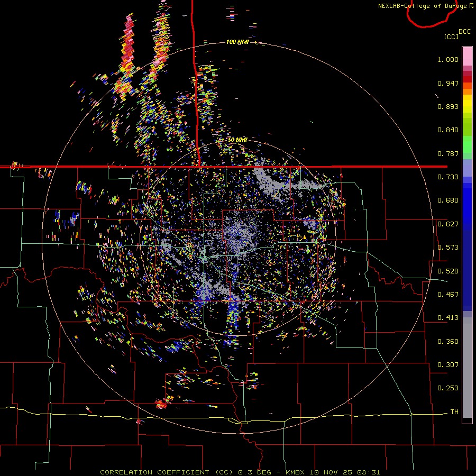This screenshot has height=476, width=476.
Task: Click the 100 NMI range ring label
Action: tap(237, 42)
